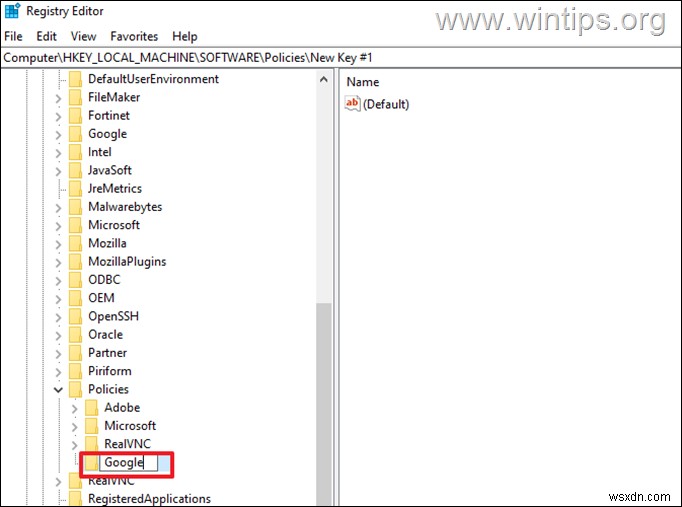Select the Malwarebytes folder icon
The height and width of the screenshot is (507, 682).
click(75, 207)
